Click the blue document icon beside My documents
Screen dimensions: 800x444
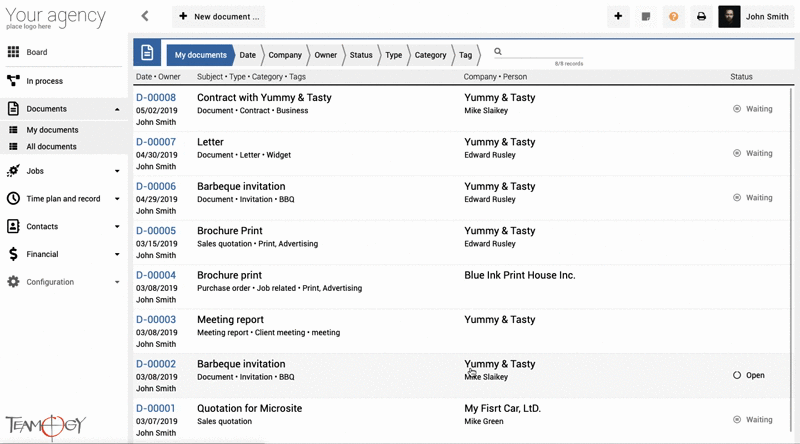pyautogui.click(x=147, y=53)
